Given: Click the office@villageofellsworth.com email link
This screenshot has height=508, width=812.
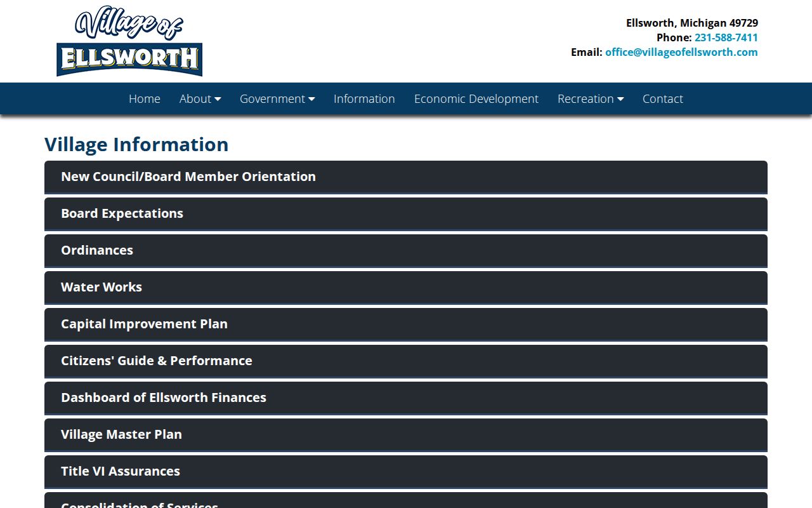Looking at the screenshot, I should point(681,52).
